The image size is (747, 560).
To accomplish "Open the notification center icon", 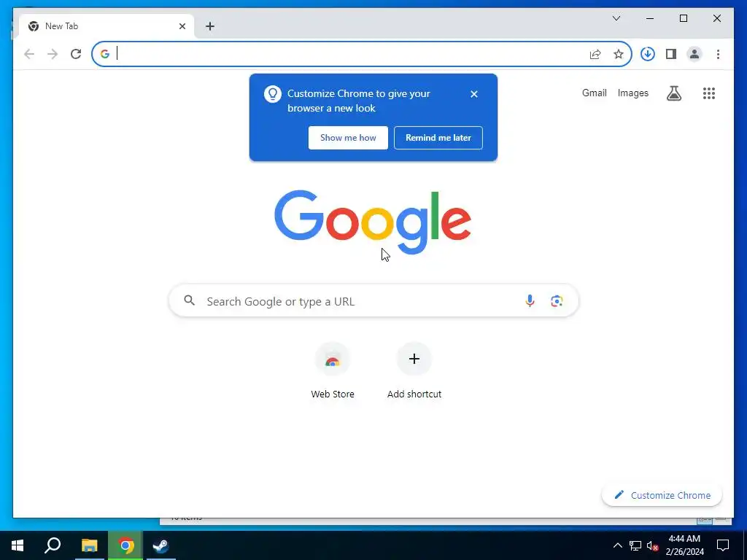I will click(x=723, y=545).
